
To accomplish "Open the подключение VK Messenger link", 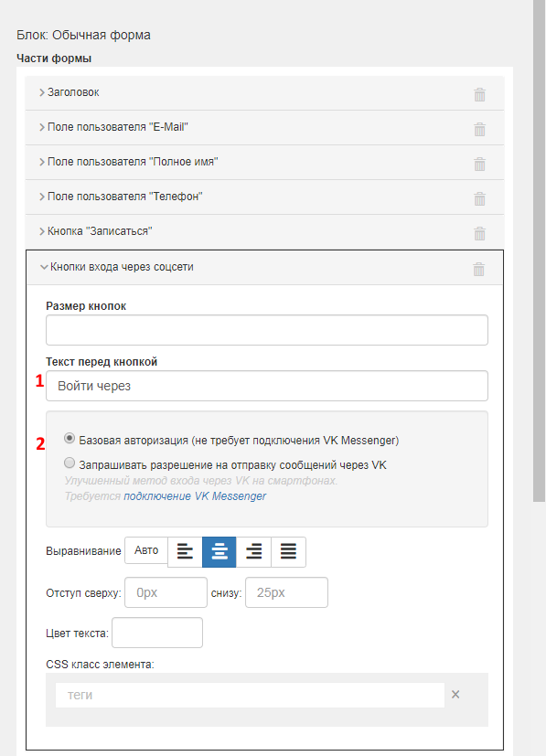I will pyautogui.click(x=195, y=496).
